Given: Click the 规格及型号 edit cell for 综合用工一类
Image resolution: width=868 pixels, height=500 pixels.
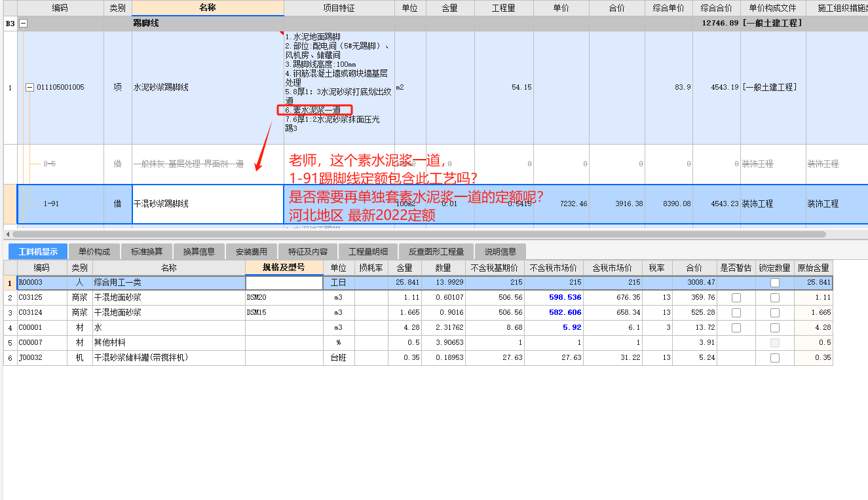Looking at the screenshot, I should 284,283.
